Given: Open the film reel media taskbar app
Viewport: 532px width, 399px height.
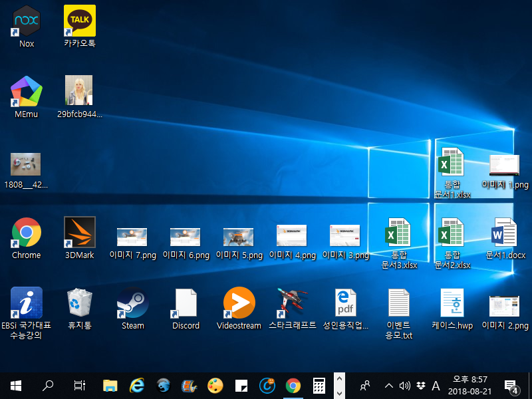Looking at the screenshot, I should [x=189, y=386].
